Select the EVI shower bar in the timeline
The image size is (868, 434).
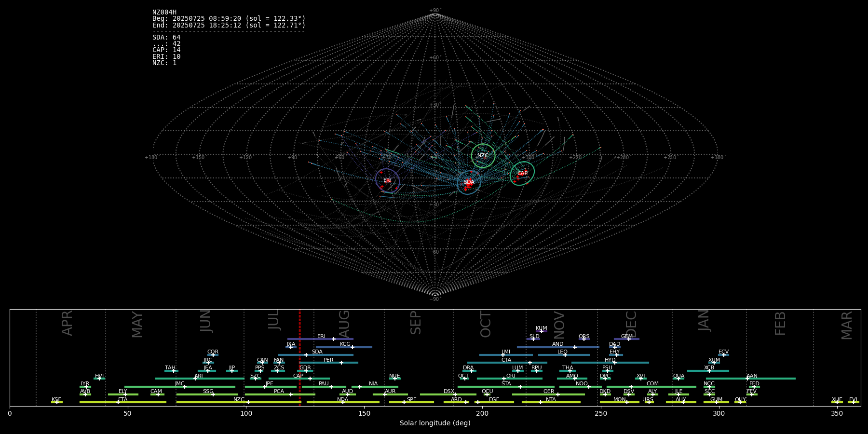point(854,402)
